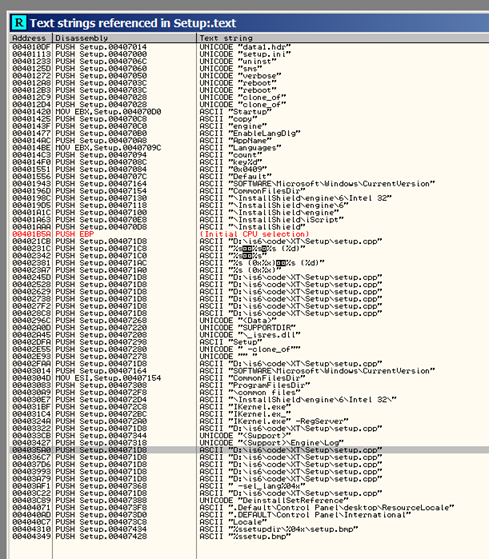Viewport: 489px width, 559px height.
Task: Select row with UNICODE "SUPPORTDIR"
Action: coord(249,328)
